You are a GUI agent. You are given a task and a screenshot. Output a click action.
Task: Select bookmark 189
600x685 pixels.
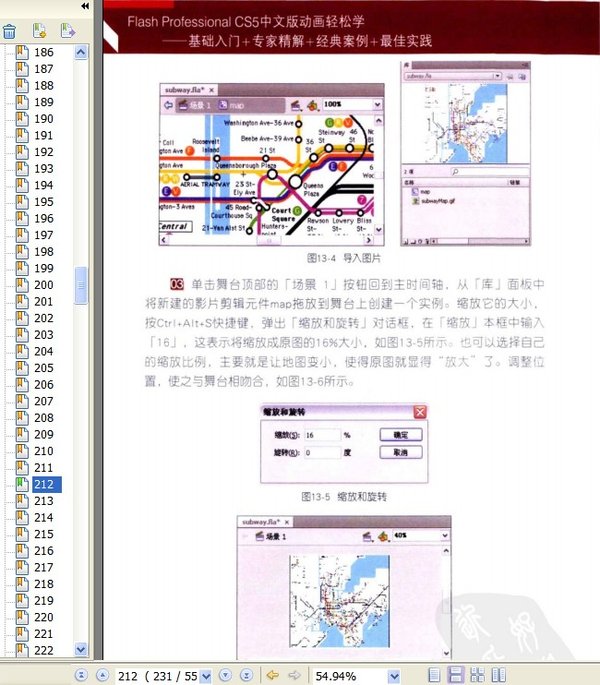[44, 102]
